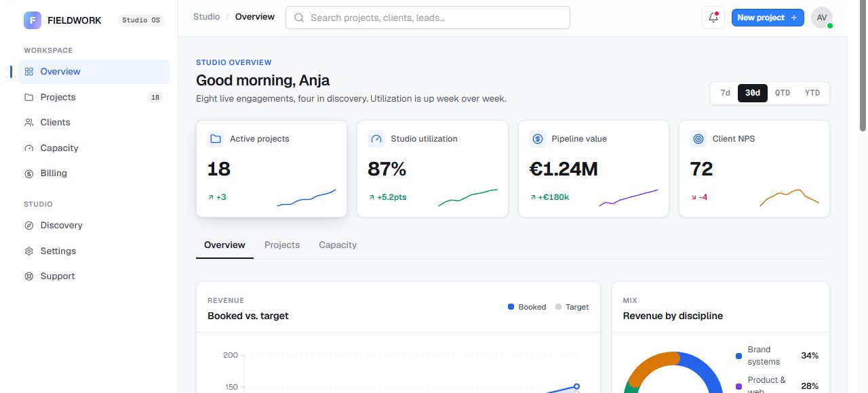Click the Fieldwork F logo icon
The width and height of the screenshot is (868, 393).
point(33,20)
